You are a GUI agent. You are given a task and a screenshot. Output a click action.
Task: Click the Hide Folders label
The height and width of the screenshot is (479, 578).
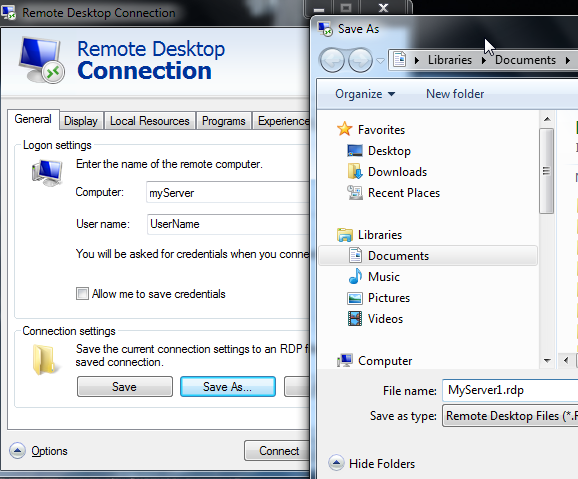pyautogui.click(x=382, y=464)
